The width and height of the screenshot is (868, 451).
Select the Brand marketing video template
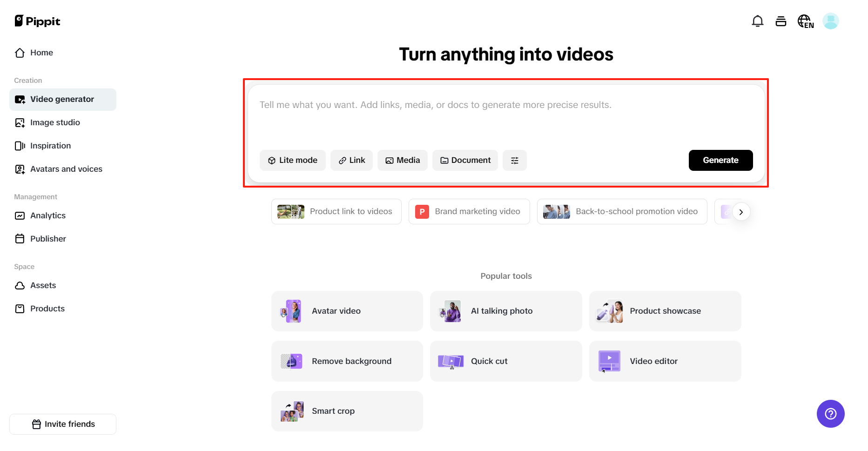469,211
